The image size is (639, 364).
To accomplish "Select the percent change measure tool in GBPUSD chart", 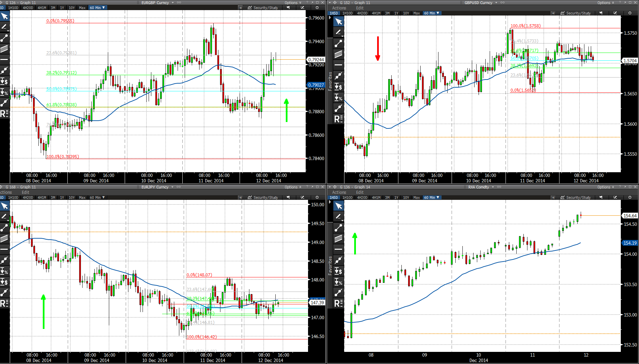I will coord(338,98).
